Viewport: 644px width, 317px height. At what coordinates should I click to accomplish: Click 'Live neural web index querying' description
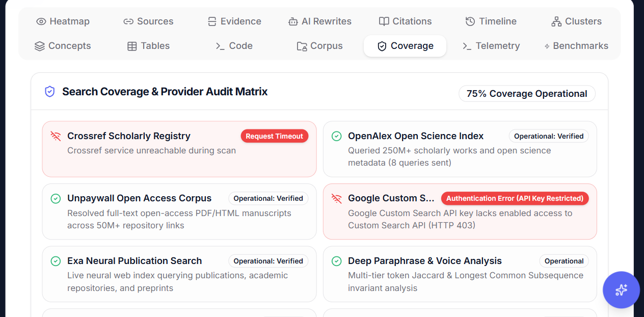177,282
